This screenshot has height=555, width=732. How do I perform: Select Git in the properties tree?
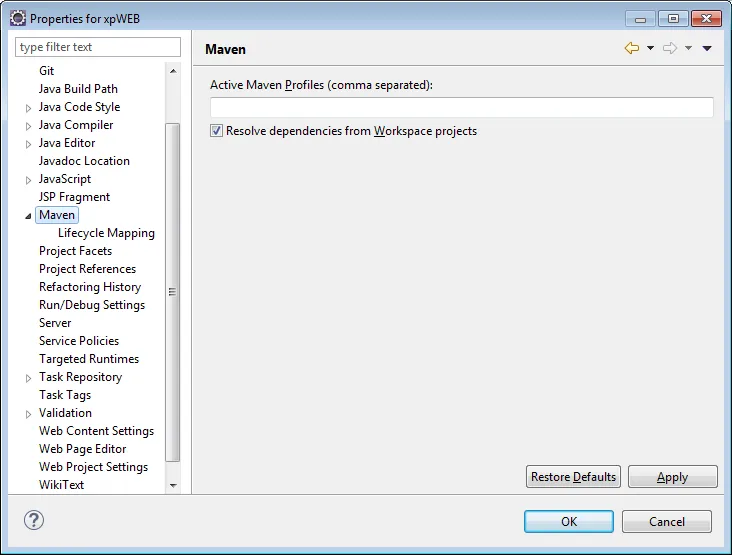pyautogui.click(x=47, y=71)
